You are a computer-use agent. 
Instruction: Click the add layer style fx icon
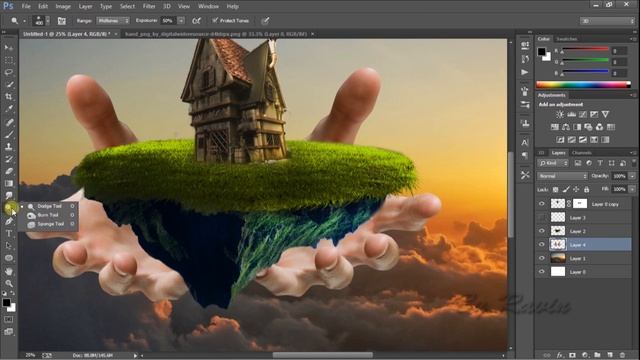click(560, 355)
